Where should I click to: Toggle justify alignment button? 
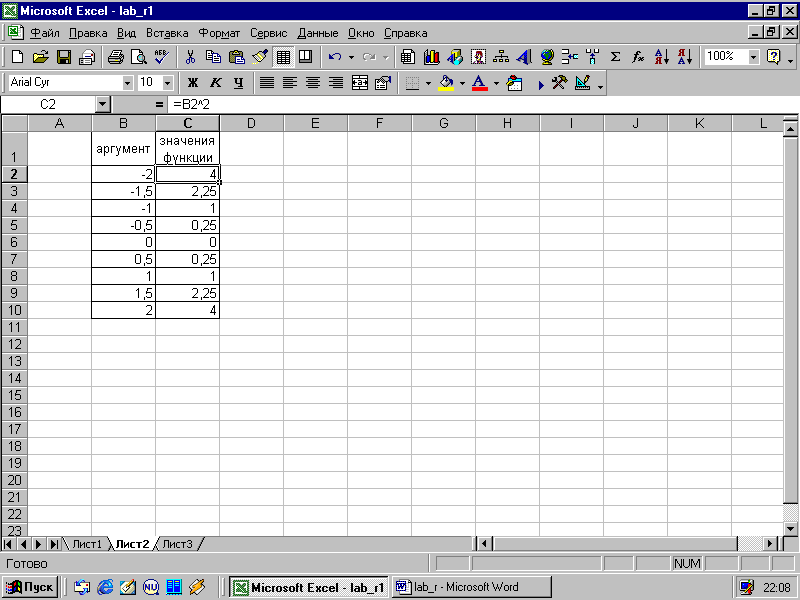pos(267,83)
